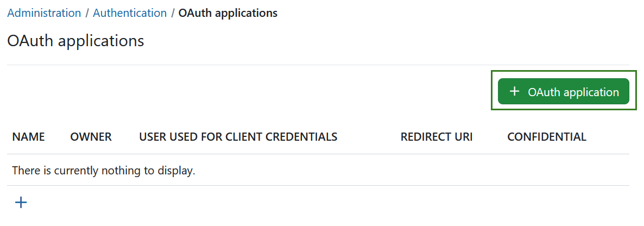Select the bold OAuth applications breadcrumb item
The image size is (644, 226).
pyautogui.click(x=228, y=13)
